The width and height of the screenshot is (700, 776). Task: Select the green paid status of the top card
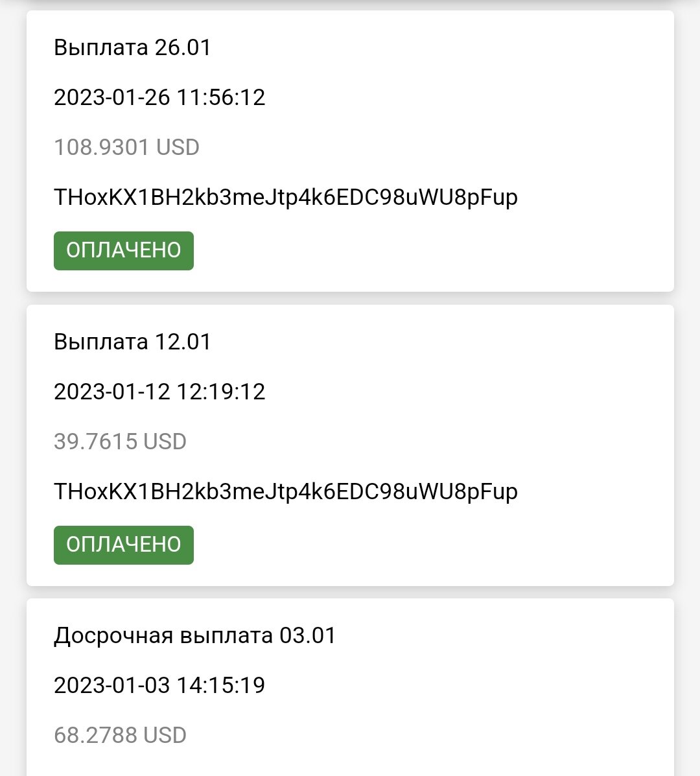123,250
